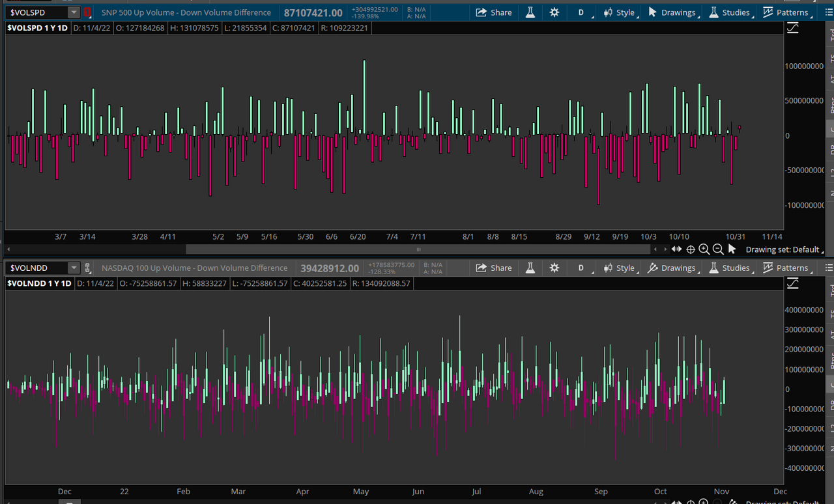Select the pointer cursor tool in top chart
Viewport: 834px width, 504px height.
tap(732, 249)
